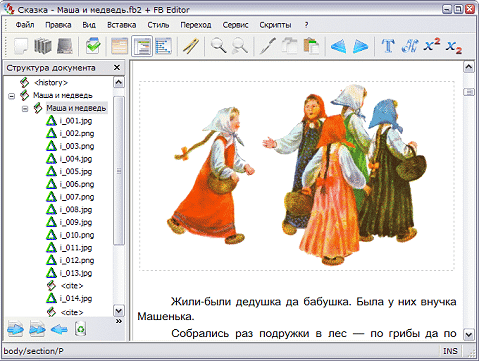Click the Paste clipboard icon

click(x=311, y=46)
